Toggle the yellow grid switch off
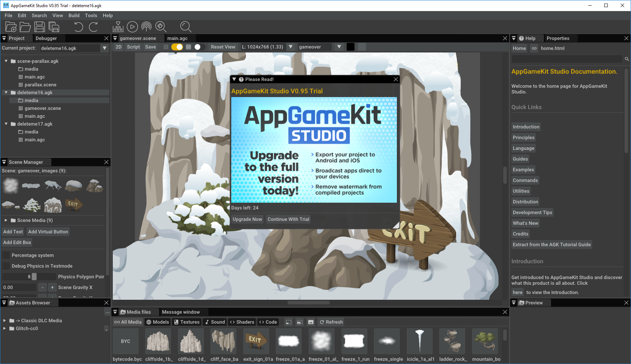This screenshot has width=631, height=364. click(x=177, y=47)
